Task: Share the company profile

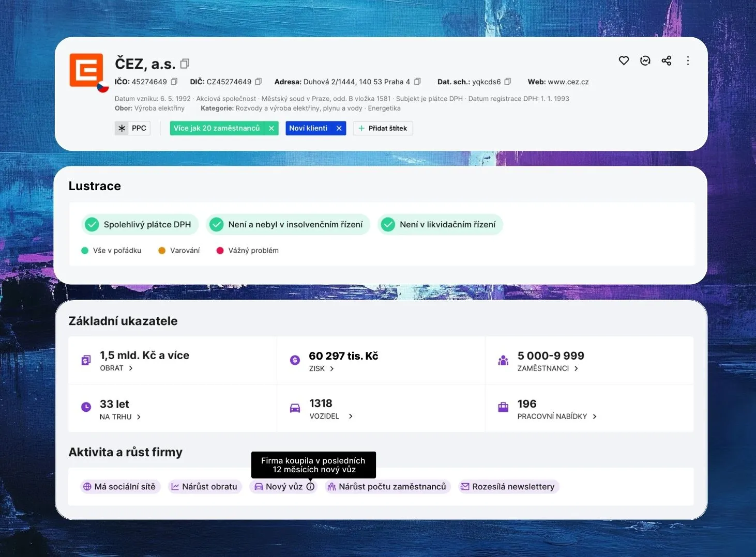Action: tap(667, 61)
